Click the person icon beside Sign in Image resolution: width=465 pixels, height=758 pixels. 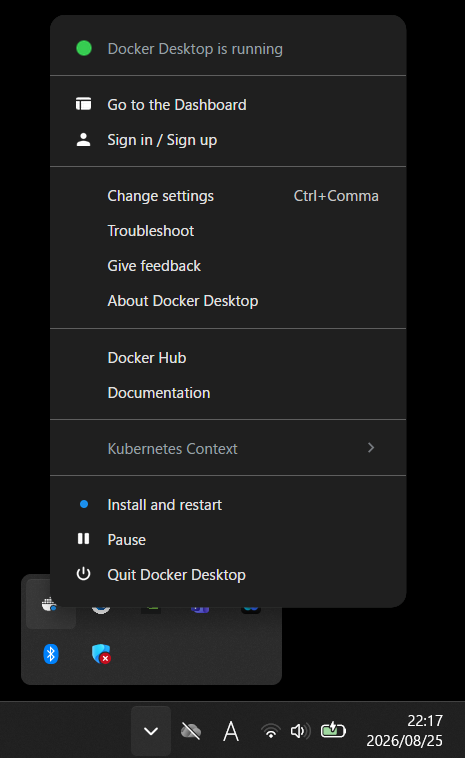(84, 140)
